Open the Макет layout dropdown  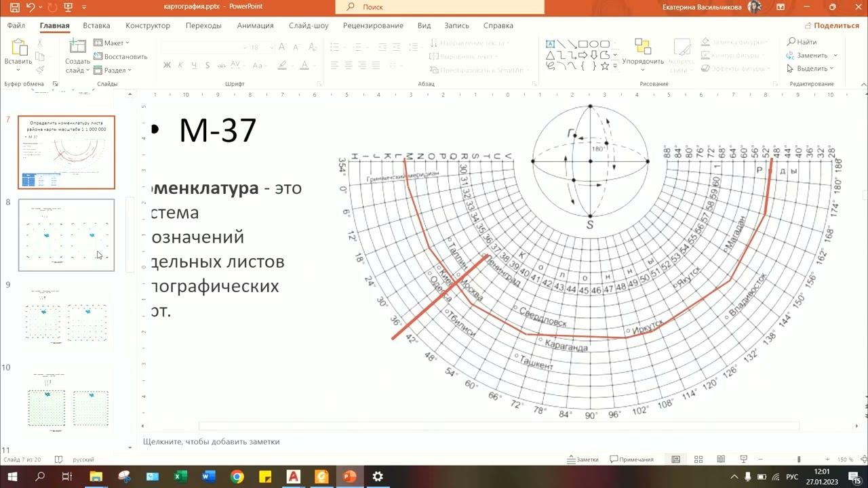click(112, 43)
